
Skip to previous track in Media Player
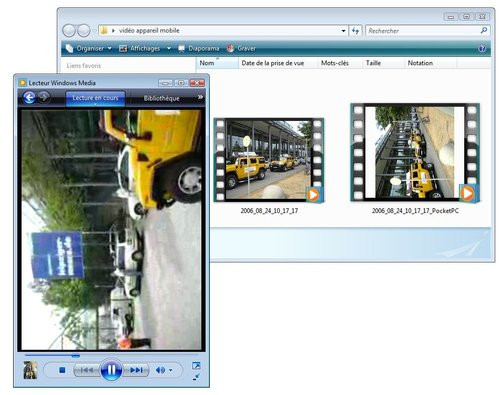coord(87,370)
